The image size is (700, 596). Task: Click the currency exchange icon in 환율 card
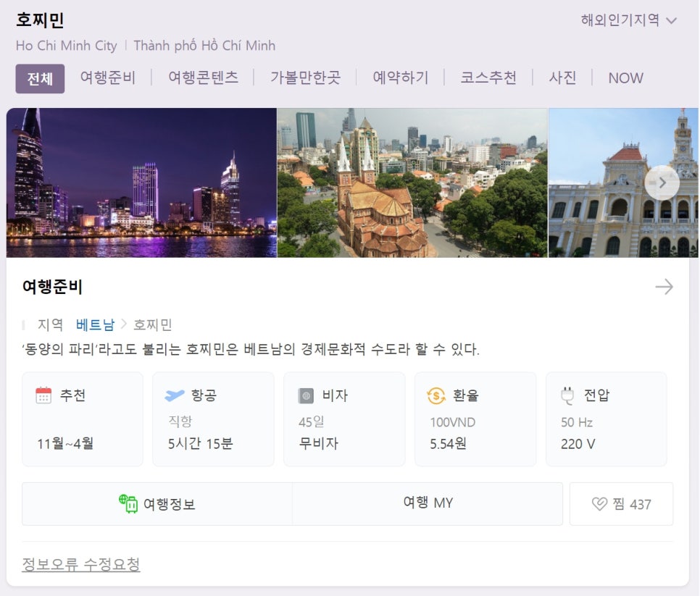tap(436, 395)
